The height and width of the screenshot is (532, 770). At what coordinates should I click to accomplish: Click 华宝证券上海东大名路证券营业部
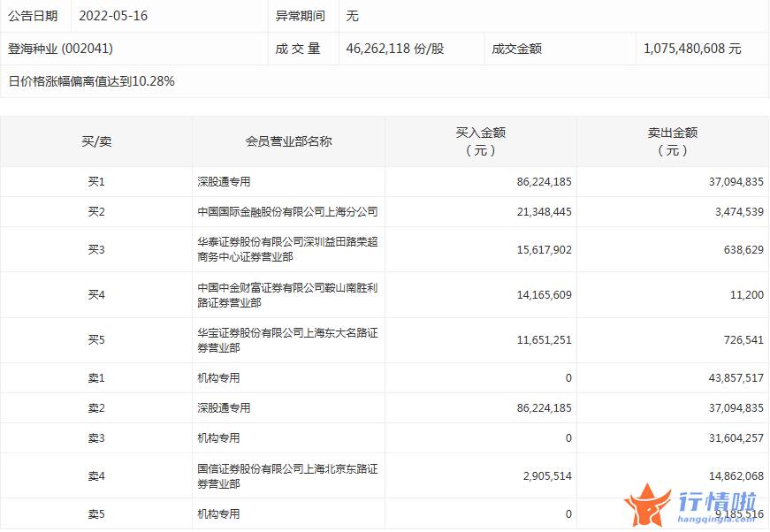[x=288, y=340]
